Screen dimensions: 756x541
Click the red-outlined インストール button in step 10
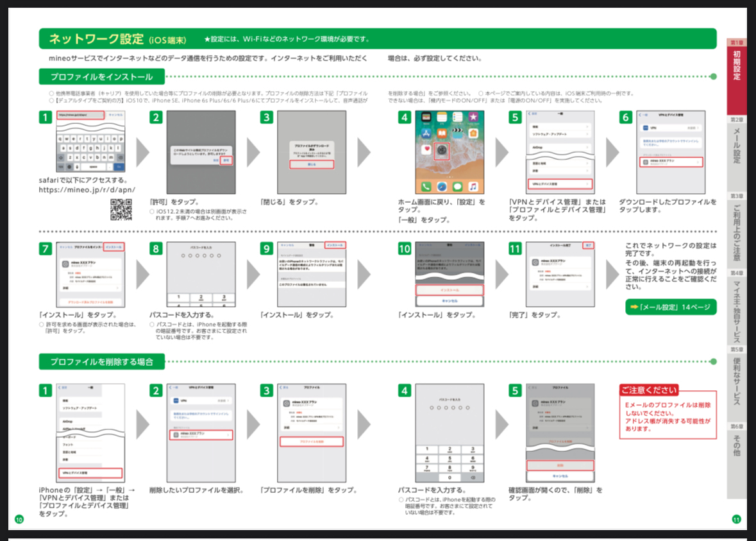coord(449,290)
